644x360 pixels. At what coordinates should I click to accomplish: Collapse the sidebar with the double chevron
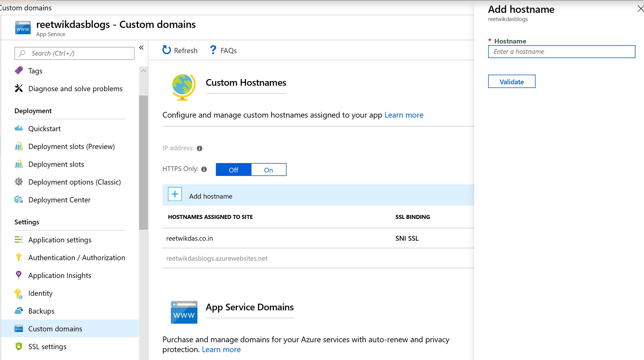[142, 47]
